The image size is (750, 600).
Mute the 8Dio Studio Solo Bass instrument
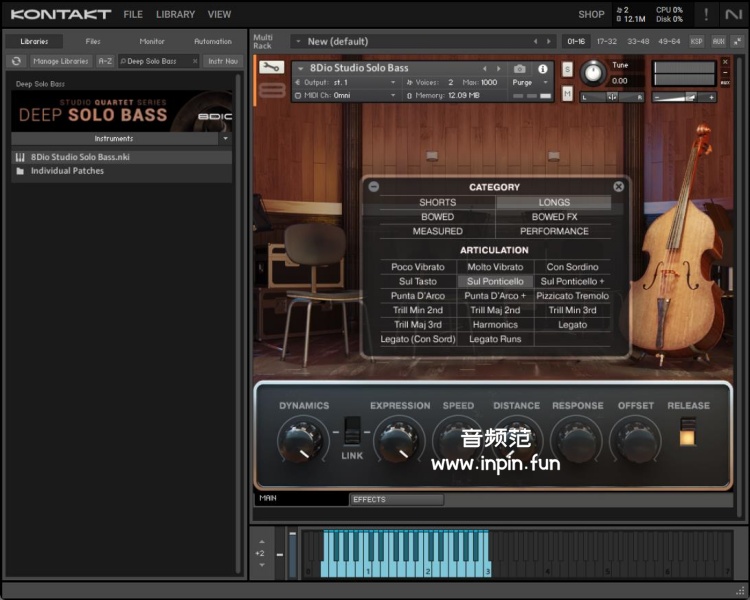pyautogui.click(x=567, y=94)
